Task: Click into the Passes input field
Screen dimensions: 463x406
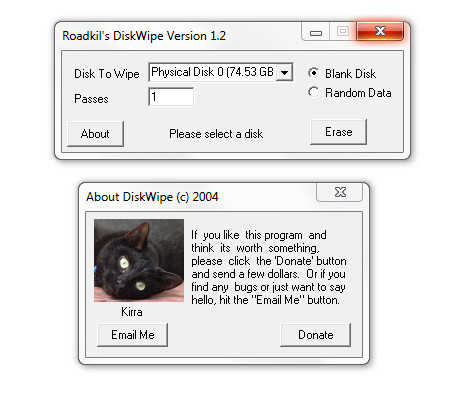Action: pos(171,97)
